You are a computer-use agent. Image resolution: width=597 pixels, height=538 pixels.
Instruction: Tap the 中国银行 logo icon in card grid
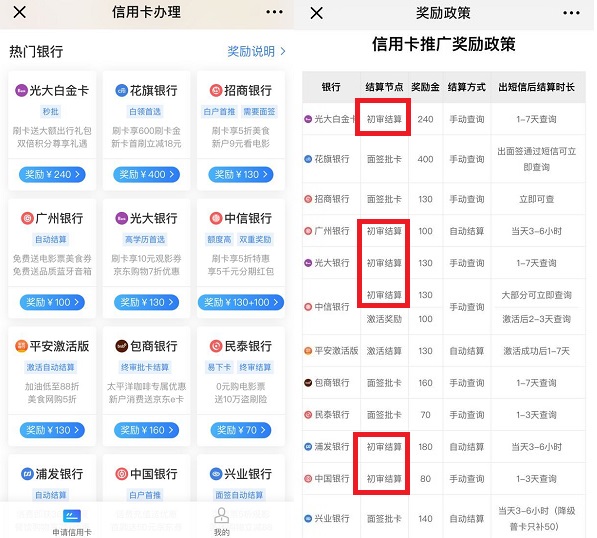[x=121, y=474]
